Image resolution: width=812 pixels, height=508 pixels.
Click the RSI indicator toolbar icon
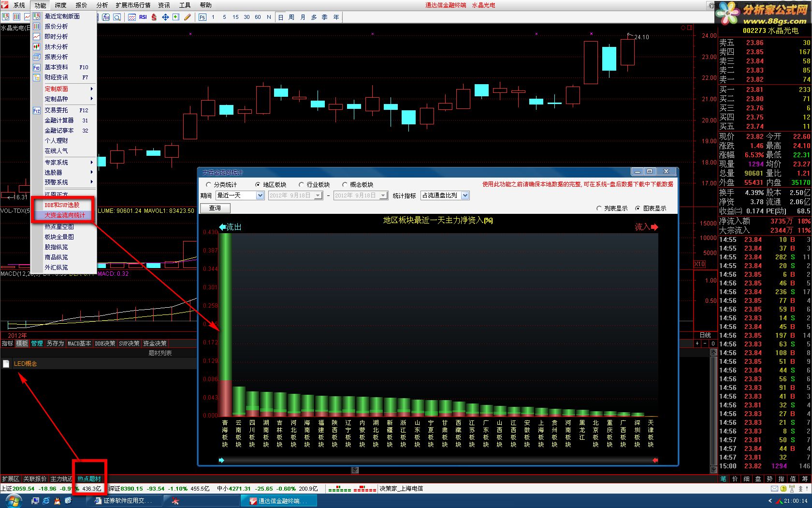[143, 17]
